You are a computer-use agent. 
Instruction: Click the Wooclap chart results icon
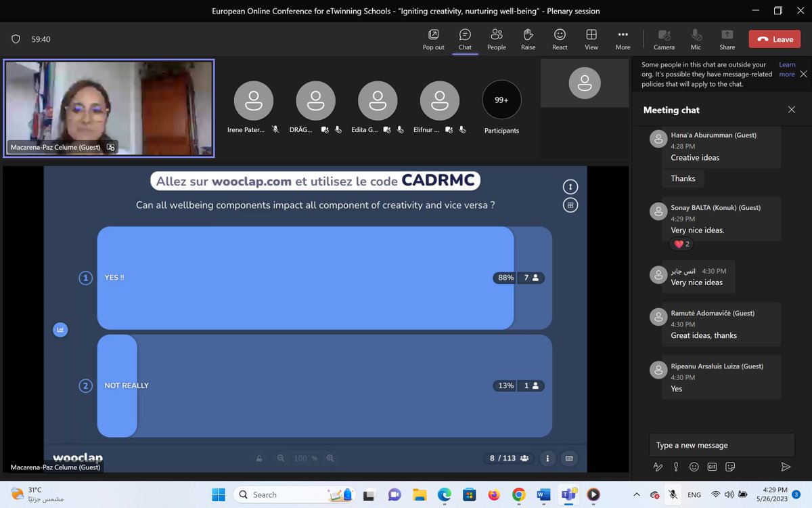(60, 330)
